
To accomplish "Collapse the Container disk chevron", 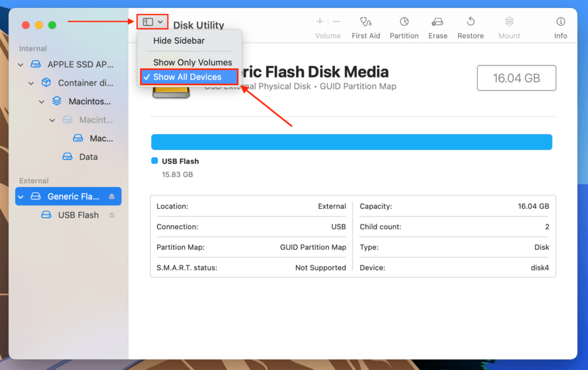I will 31,83.
